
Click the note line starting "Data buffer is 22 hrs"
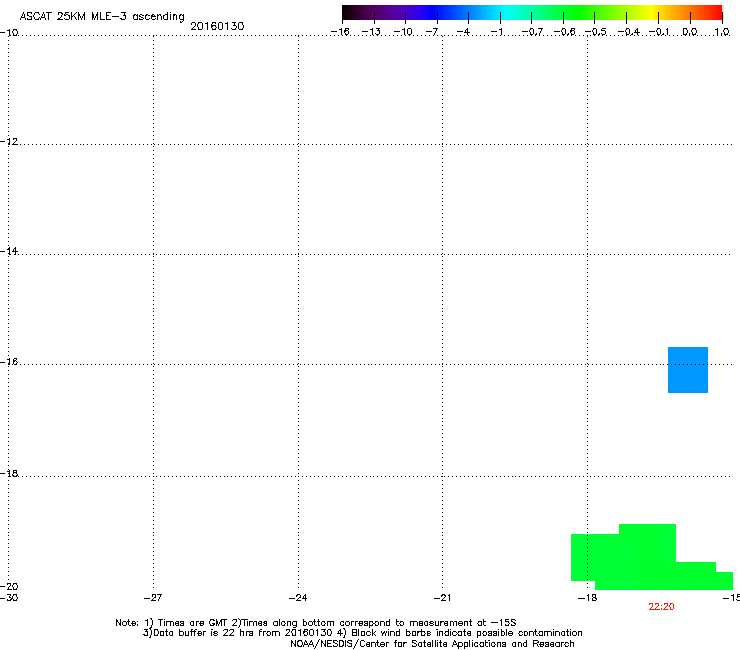362,633
